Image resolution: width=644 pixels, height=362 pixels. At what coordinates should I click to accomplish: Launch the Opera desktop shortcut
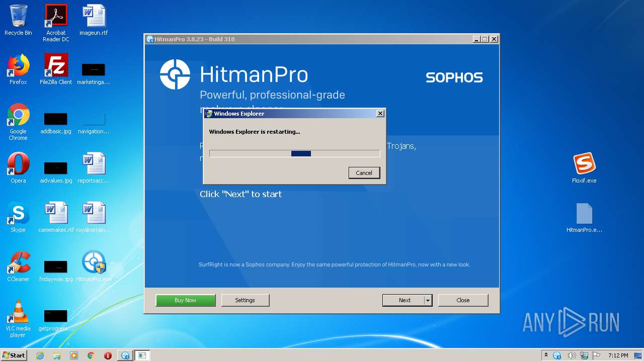click(18, 168)
